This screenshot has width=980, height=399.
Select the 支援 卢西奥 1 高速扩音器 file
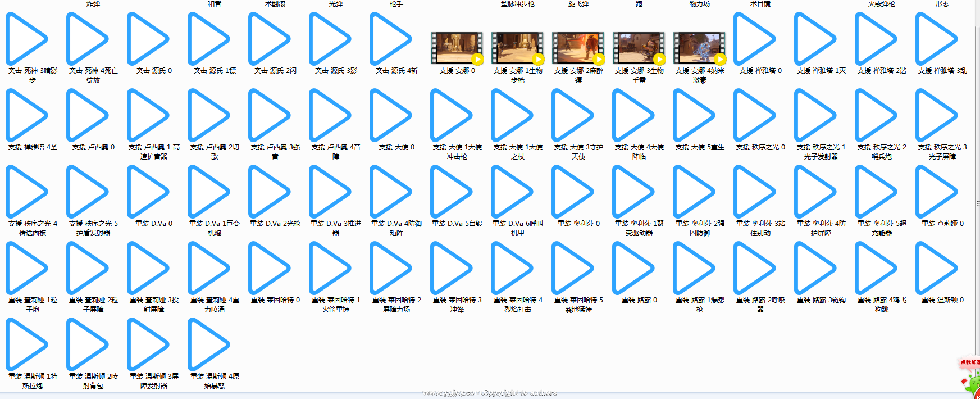click(x=148, y=115)
